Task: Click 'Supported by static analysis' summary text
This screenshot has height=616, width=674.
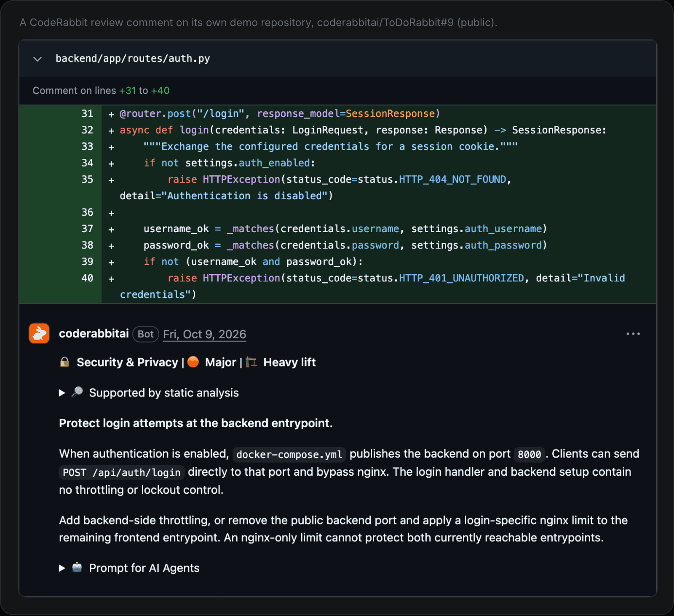Action: coord(164,393)
